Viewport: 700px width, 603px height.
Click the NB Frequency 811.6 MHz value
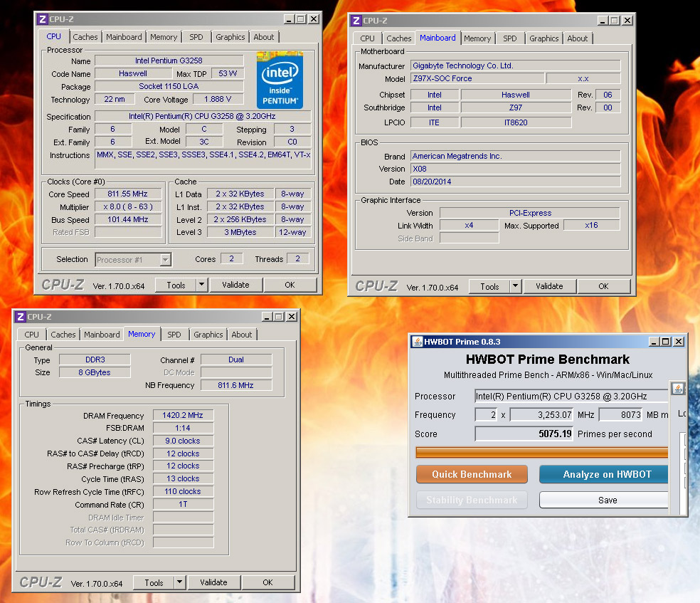pos(236,385)
